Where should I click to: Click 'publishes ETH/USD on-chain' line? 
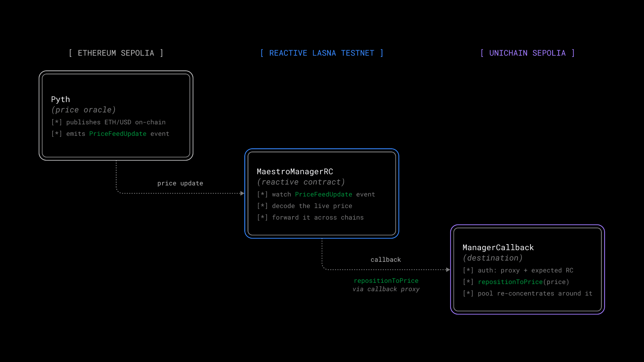[x=108, y=122]
